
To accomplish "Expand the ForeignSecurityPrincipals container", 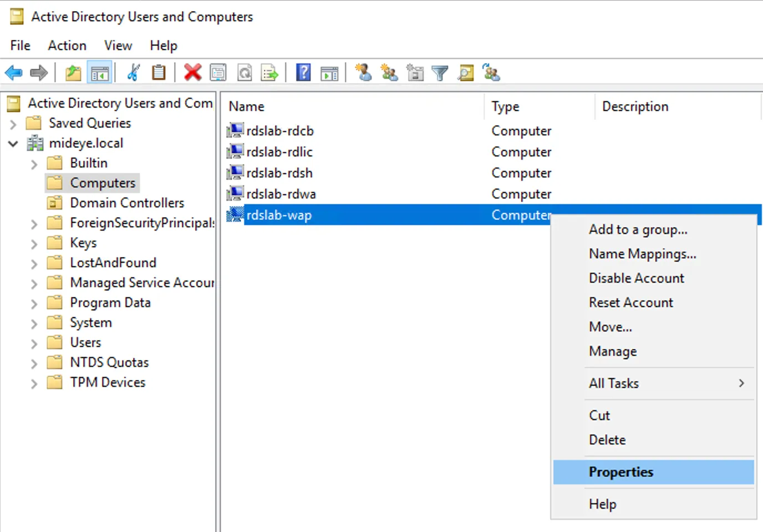I will (34, 223).
